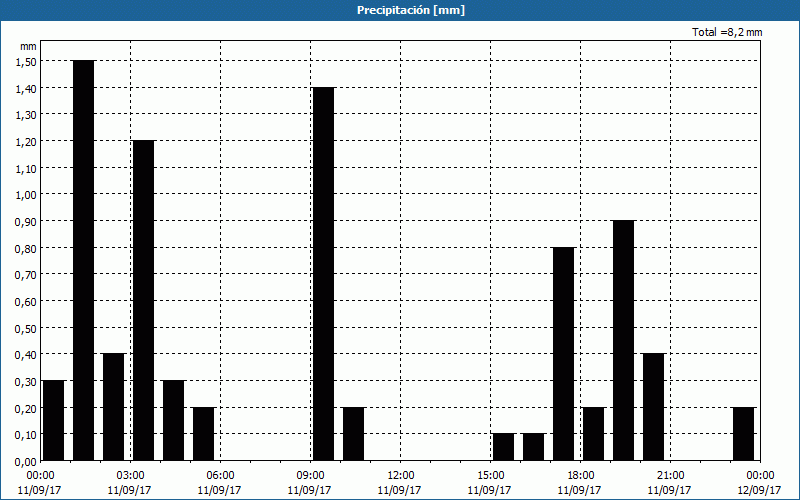Select the 06:00 x-axis time label

(x=220, y=476)
